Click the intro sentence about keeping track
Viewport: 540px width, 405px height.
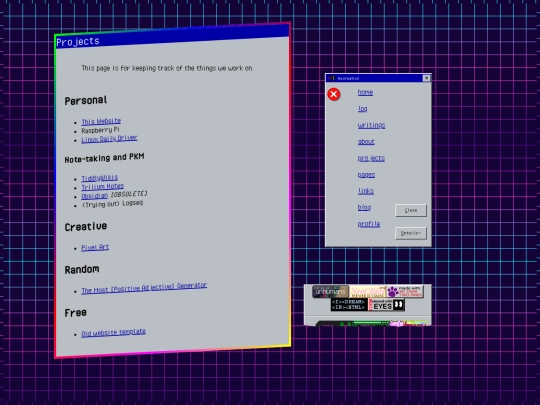(x=168, y=68)
